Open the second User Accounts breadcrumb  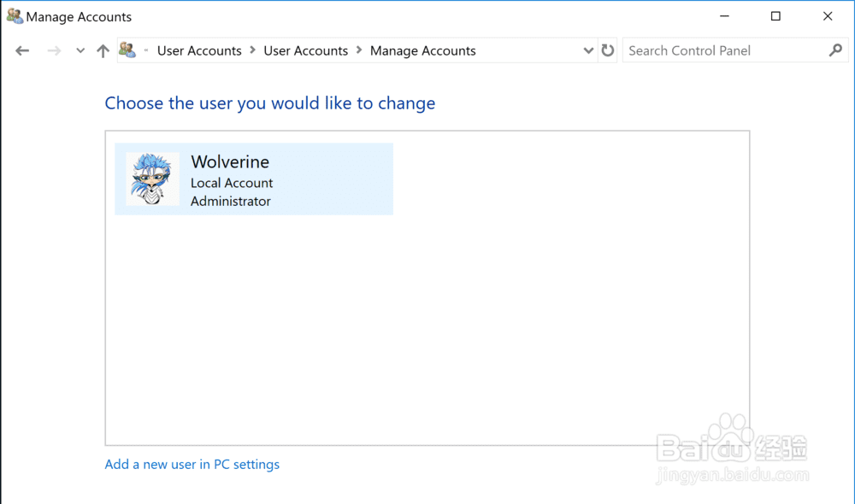click(305, 50)
